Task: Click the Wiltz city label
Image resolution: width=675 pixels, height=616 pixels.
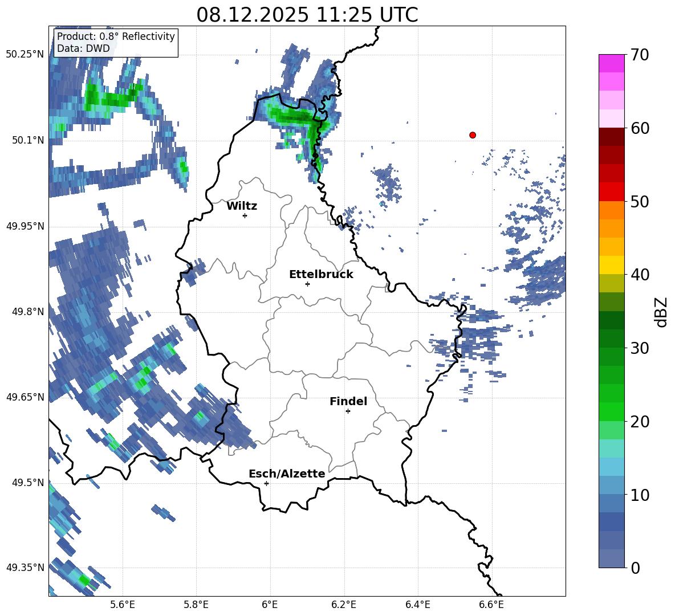Action: (x=242, y=206)
